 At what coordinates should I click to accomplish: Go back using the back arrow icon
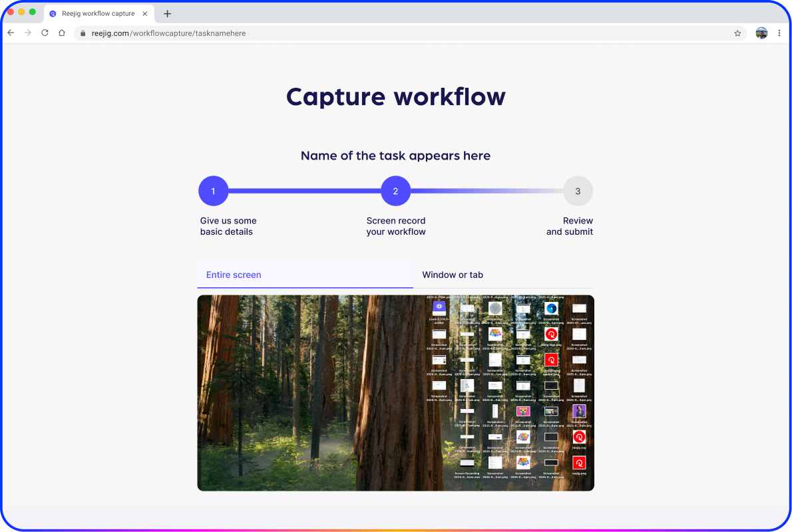[x=11, y=32]
